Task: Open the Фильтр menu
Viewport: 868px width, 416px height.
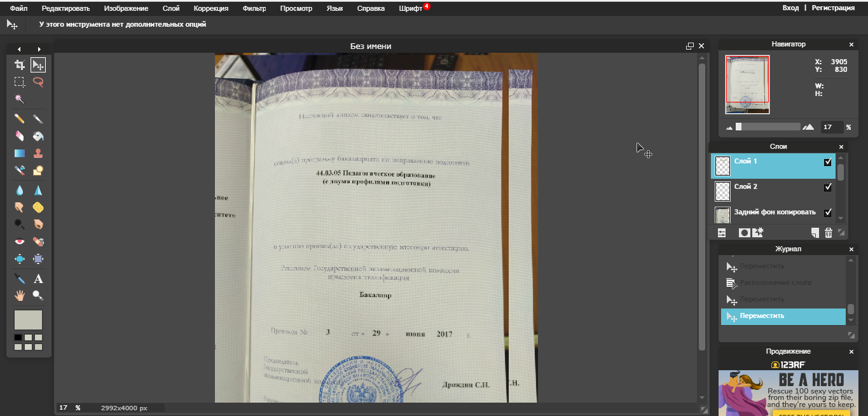Action: pos(254,8)
